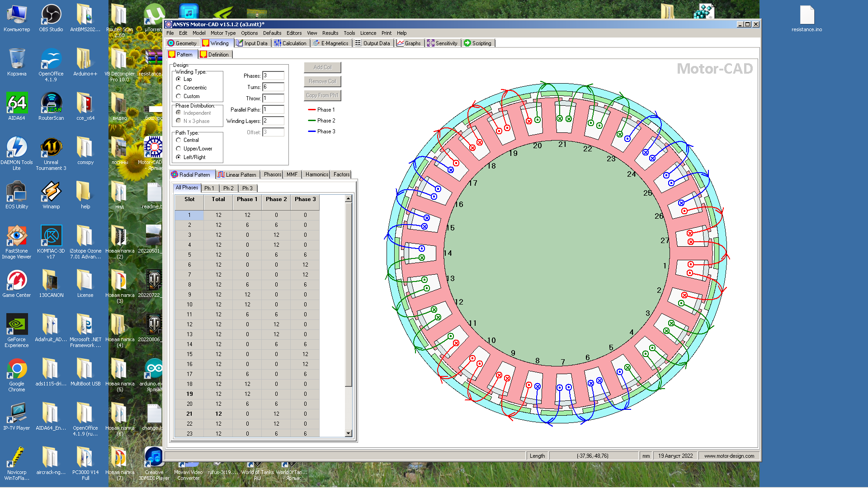Switch to the Factors tab
Screen dimensions: 868x488
click(x=341, y=174)
